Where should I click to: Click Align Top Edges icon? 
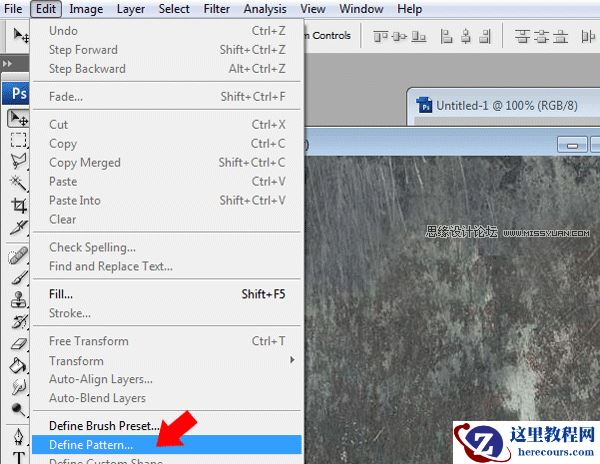(x=380, y=37)
